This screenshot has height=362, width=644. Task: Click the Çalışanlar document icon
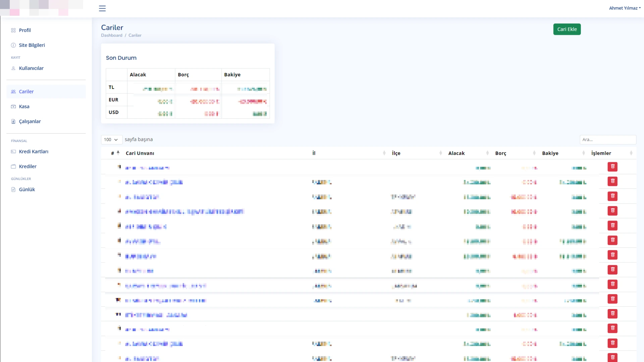coord(13,121)
